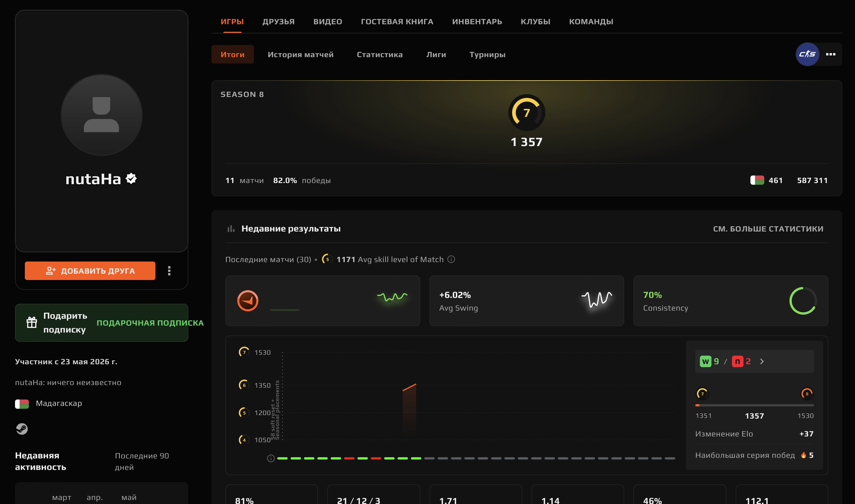Open the КЛУБЫ tab

(535, 22)
